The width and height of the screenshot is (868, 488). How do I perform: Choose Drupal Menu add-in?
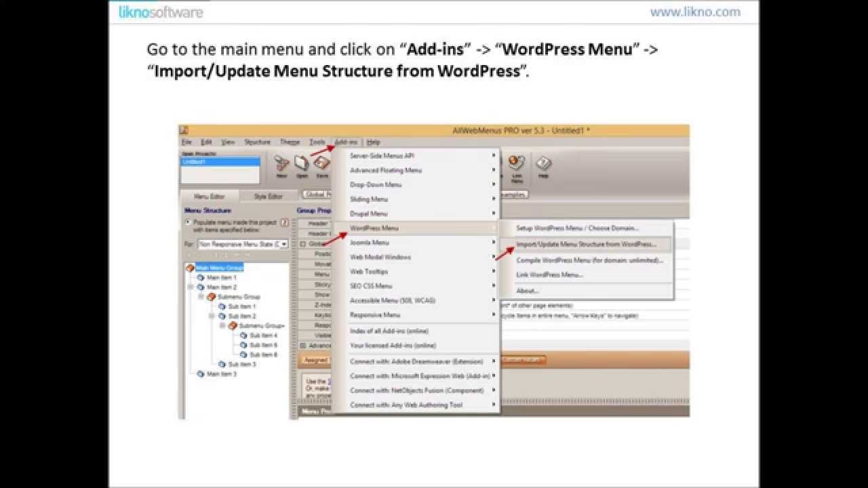(x=416, y=213)
